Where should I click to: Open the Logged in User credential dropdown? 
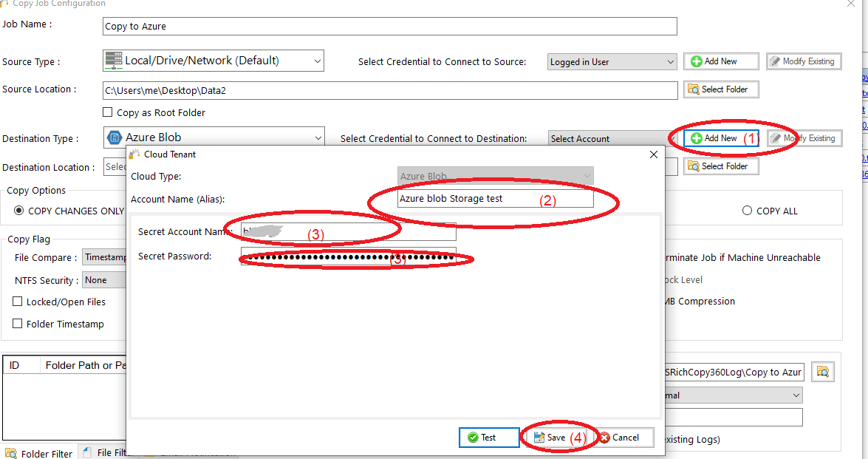(612, 62)
